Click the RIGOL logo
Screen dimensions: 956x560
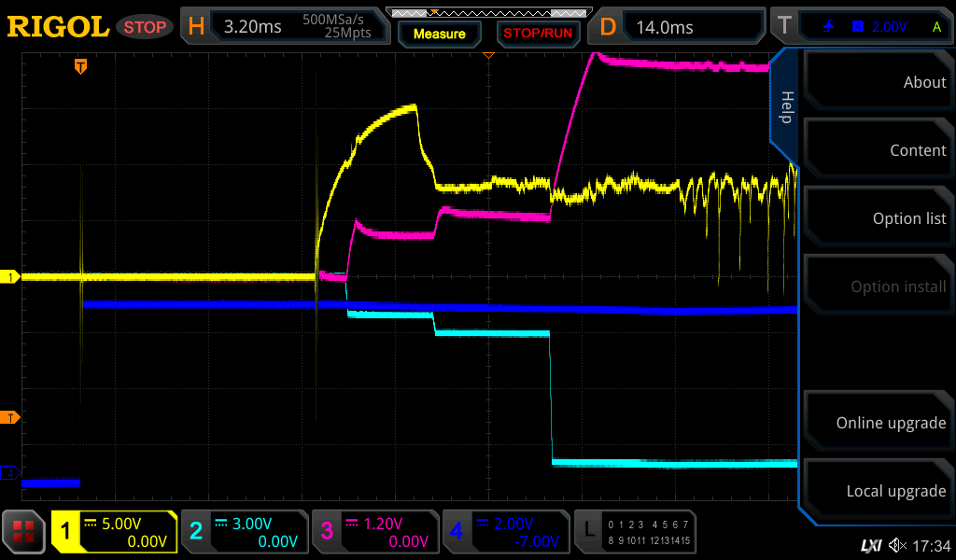(58, 27)
